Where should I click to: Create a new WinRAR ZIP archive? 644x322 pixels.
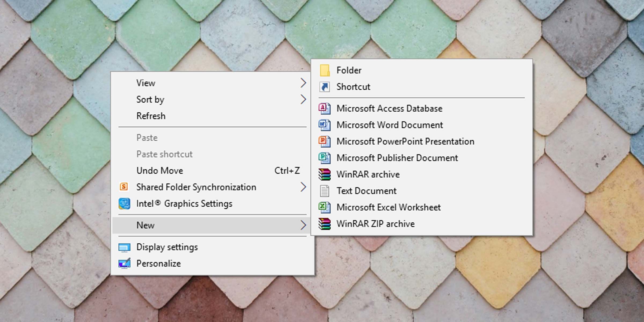coord(375,224)
